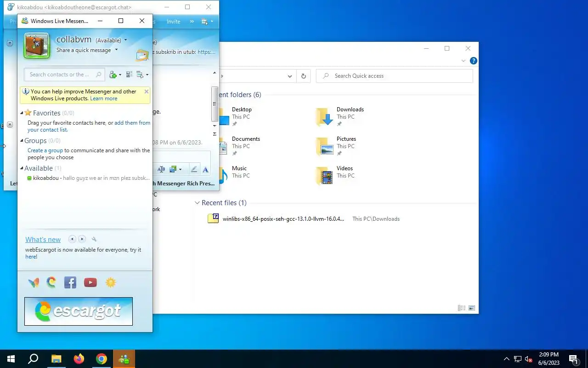Click the Escargot snail icon in bottom row
Viewport: 588px width, 368px height.
click(x=51, y=282)
